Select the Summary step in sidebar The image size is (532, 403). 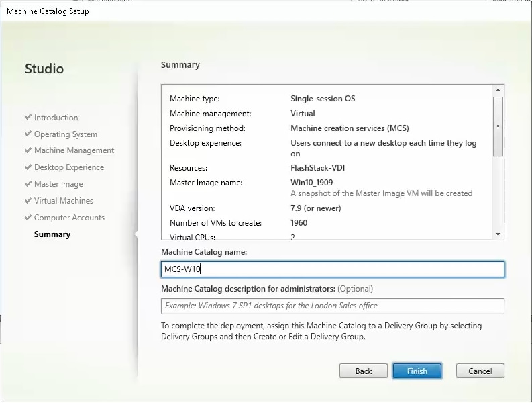pos(52,234)
